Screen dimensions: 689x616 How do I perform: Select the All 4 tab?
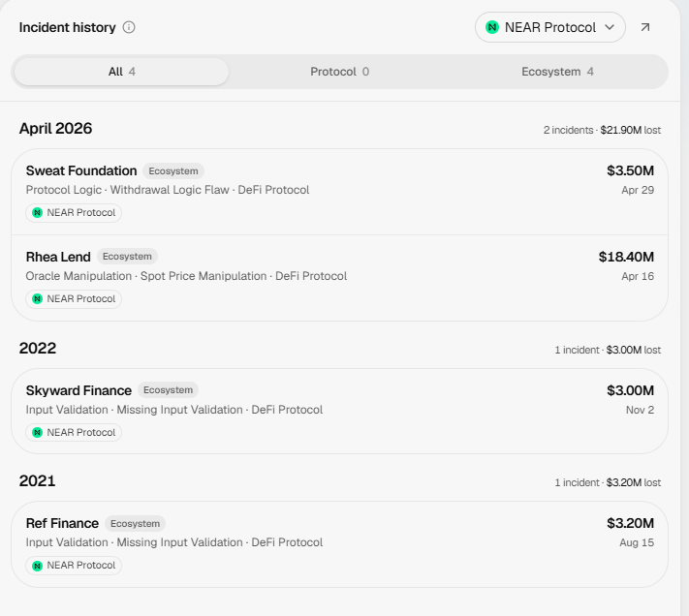pyautogui.click(x=122, y=72)
